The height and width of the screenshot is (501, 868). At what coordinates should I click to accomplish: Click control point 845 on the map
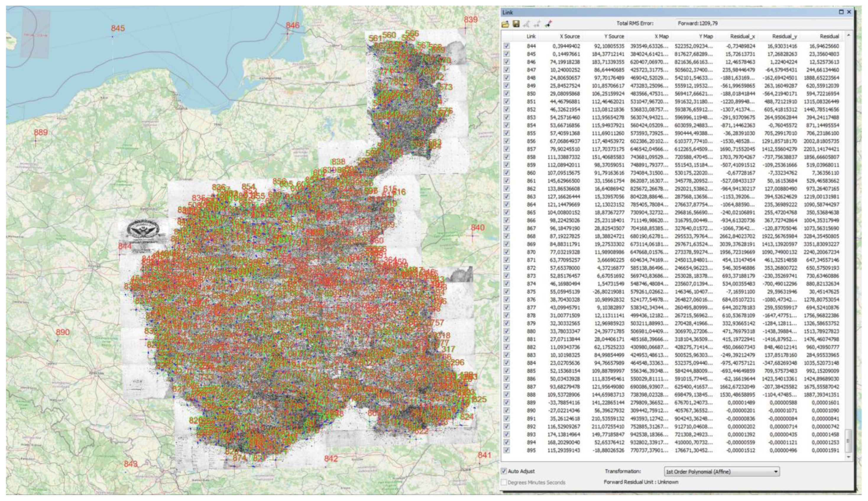point(112,36)
